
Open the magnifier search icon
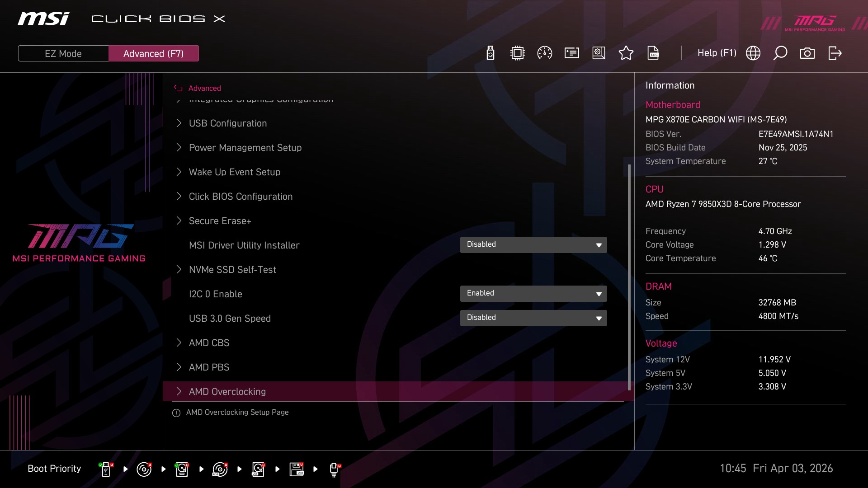point(780,53)
